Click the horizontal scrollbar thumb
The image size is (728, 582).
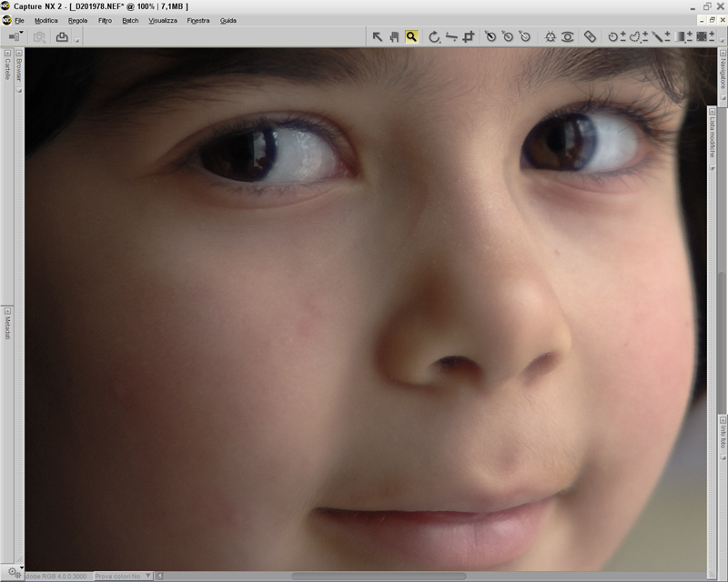pyautogui.click(x=379, y=576)
